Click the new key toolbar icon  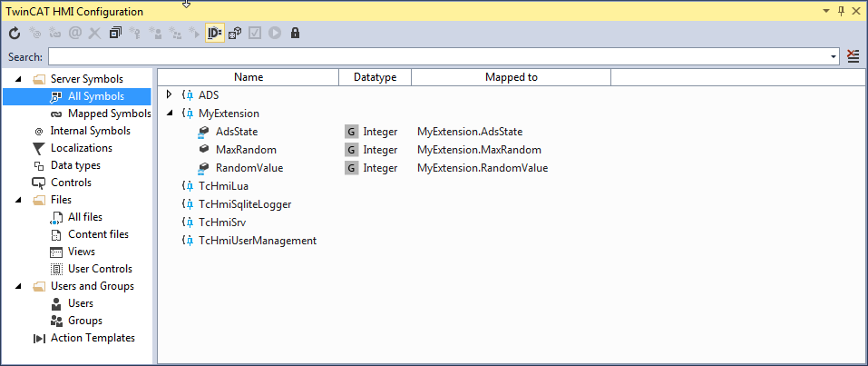134,34
